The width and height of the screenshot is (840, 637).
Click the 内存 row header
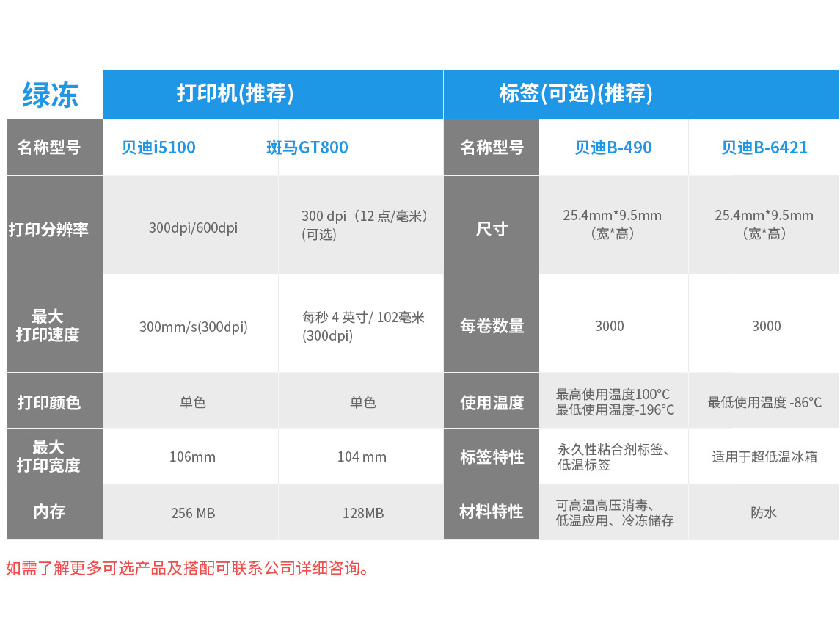pyautogui.click(x=54, y=512)
